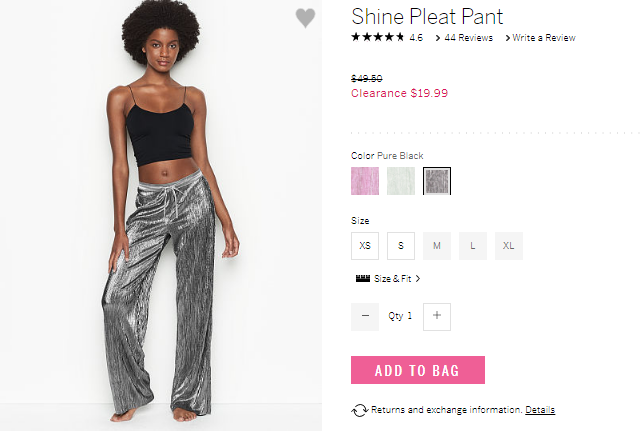
Task: Select the light green color swatch
Action: [401, 181]
